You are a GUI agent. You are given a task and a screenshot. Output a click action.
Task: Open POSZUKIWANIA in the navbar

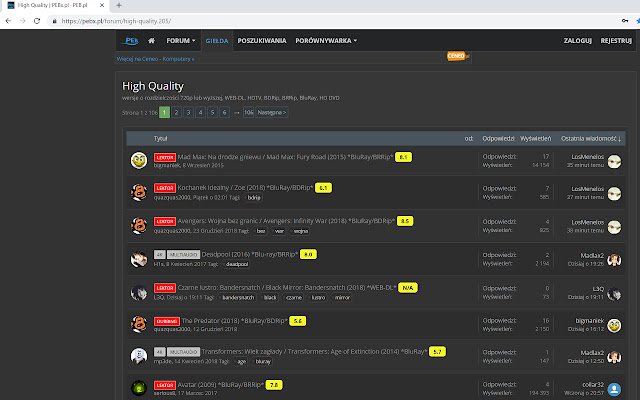(x=262, y=40)
